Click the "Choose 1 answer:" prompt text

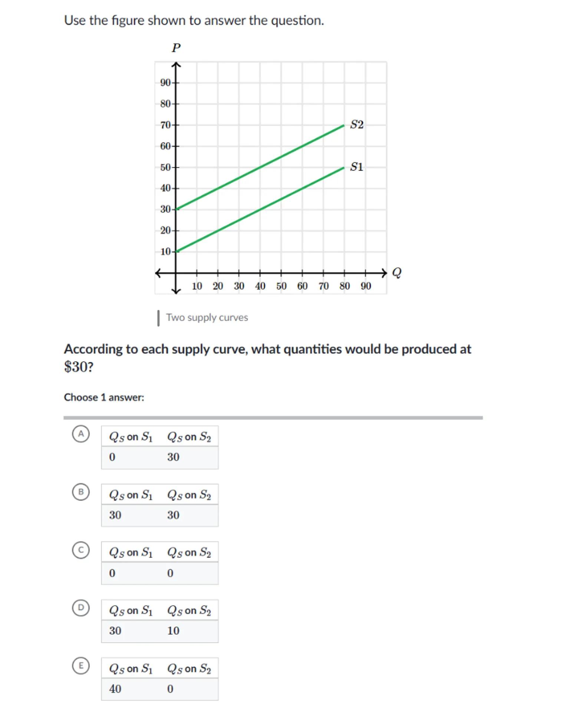(x=104, y=397)
